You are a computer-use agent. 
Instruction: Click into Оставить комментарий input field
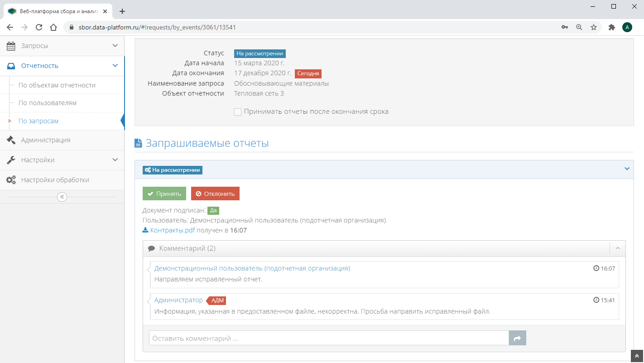click(329, 338)
